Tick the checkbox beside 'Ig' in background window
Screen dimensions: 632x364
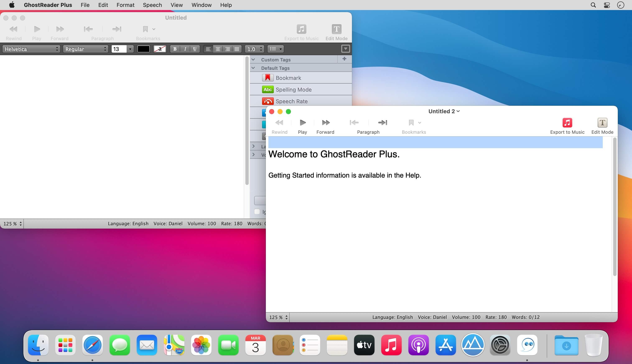point(257,211)
